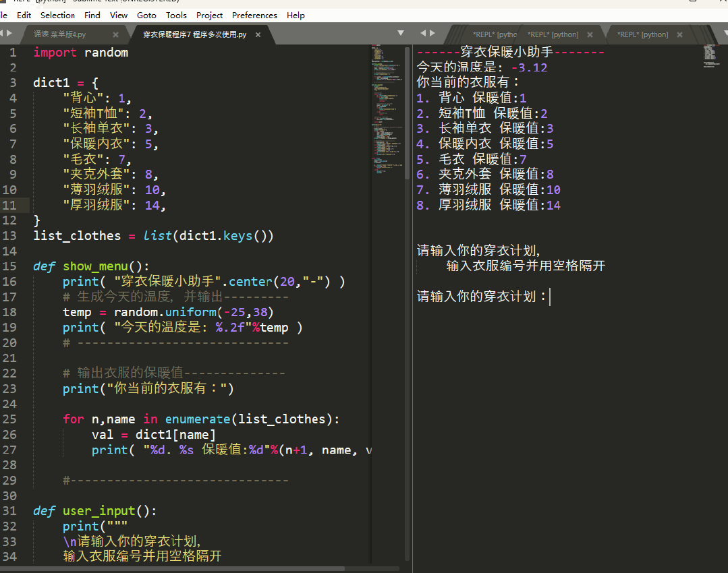Click the 'def show_menu():' line
Viewport: 728px width, 573px height.
click(92, 266)
